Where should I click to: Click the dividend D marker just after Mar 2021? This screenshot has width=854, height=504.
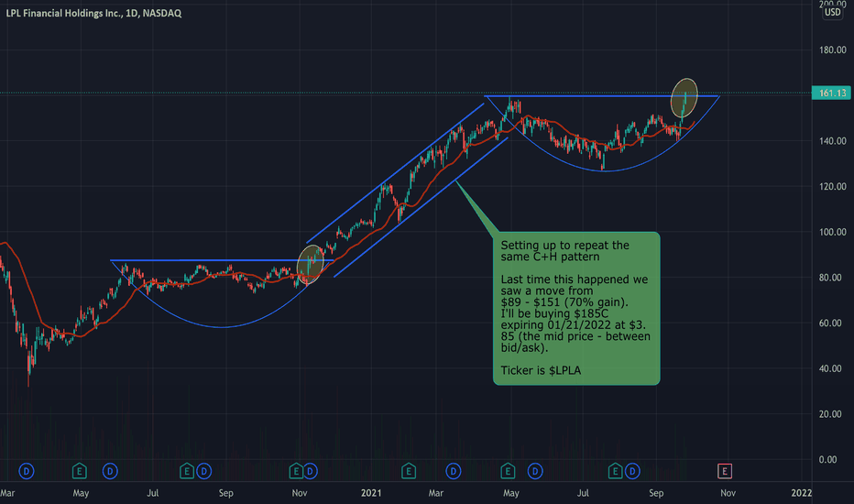454,471
